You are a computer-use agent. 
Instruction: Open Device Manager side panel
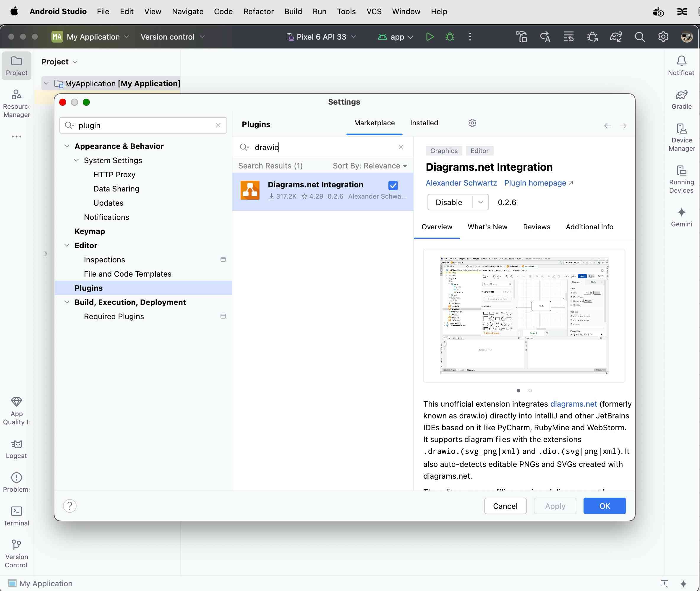681,137
